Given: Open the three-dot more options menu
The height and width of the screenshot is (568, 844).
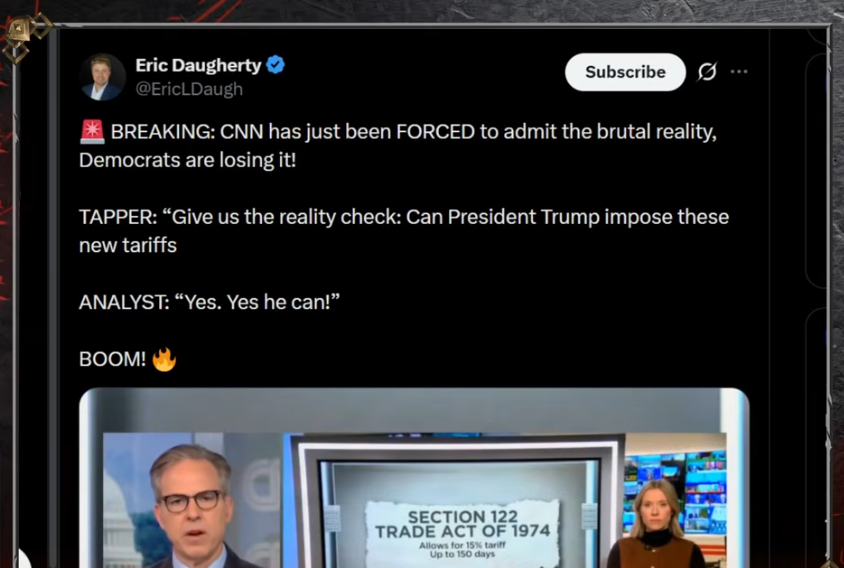Looking at the screenshot, I should 739,72.
